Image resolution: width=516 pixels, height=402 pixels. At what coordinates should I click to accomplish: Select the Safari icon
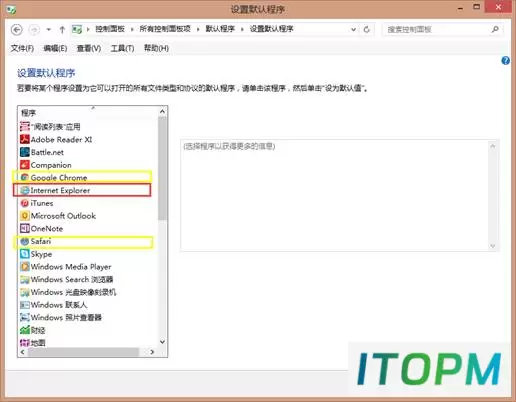point(25,241)
